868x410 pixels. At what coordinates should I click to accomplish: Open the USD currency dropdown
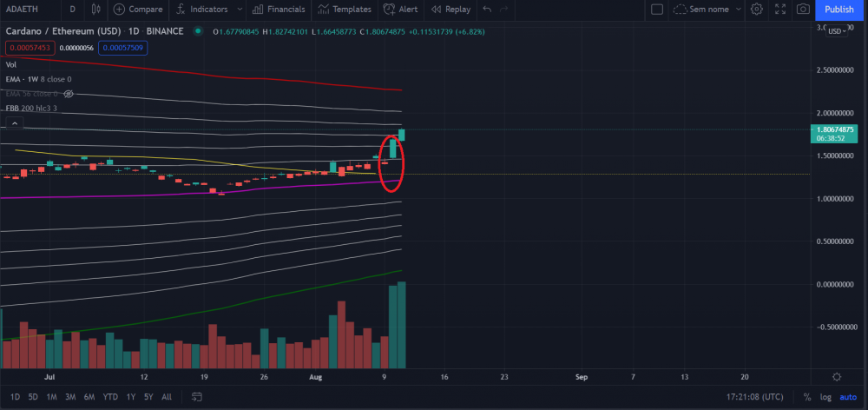tap(837, 31)
